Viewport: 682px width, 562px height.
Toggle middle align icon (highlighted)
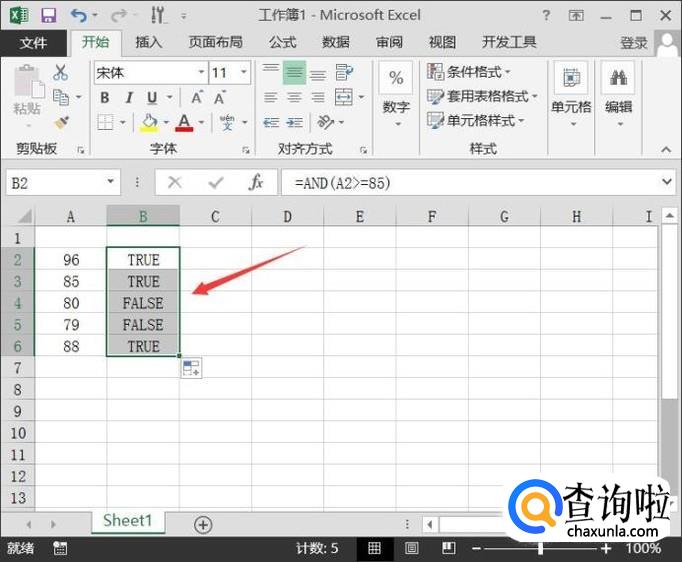pyautogui.click(x=294, y=72)
